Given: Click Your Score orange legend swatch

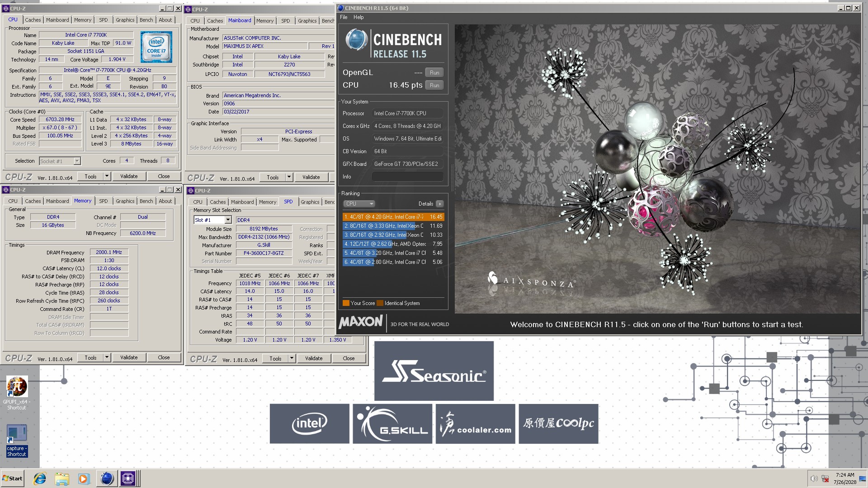Looking at the screenshot, I should pyautogui.click(x=346, y=303).
